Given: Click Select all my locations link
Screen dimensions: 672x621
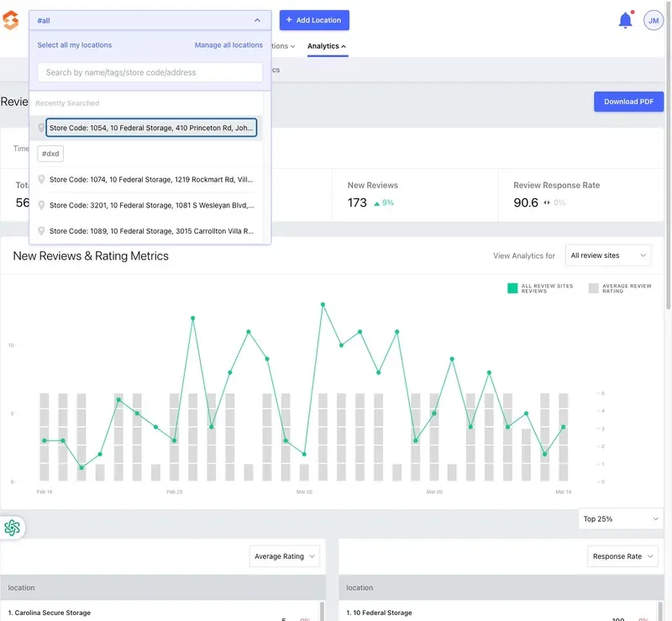Looking at the screenshot, I should point(75,45).
